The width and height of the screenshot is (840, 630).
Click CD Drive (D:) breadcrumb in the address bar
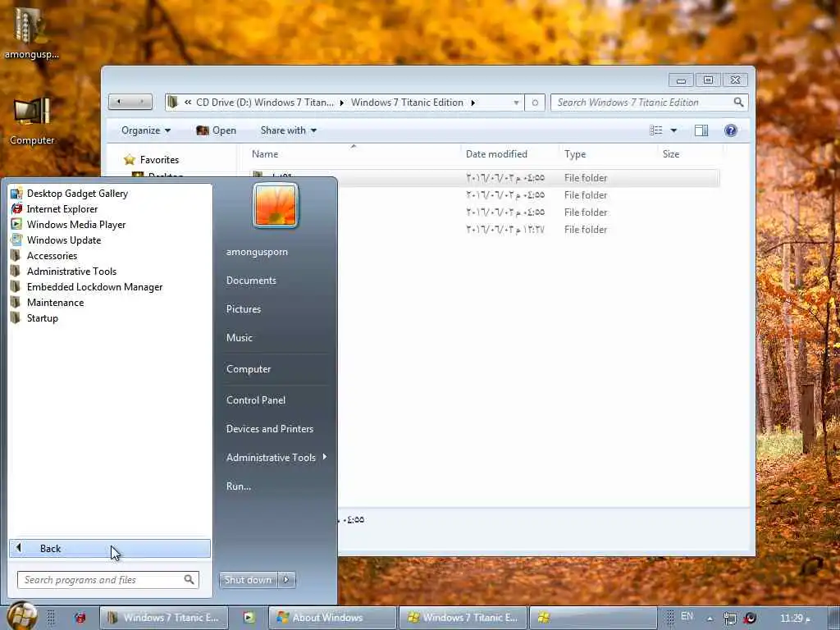click(265, 103)
